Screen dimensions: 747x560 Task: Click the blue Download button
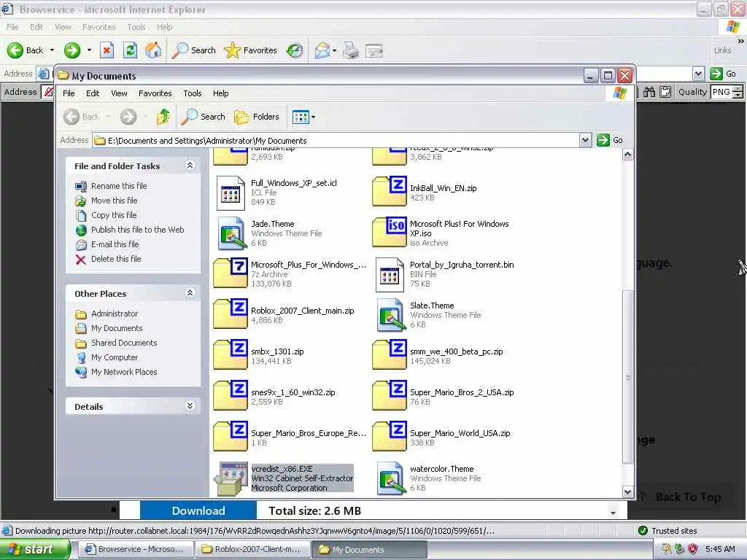(x=198, y=510)
